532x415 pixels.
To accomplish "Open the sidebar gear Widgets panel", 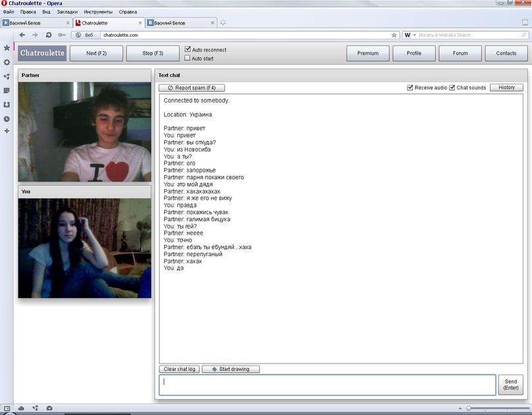I will click(7, 63).
